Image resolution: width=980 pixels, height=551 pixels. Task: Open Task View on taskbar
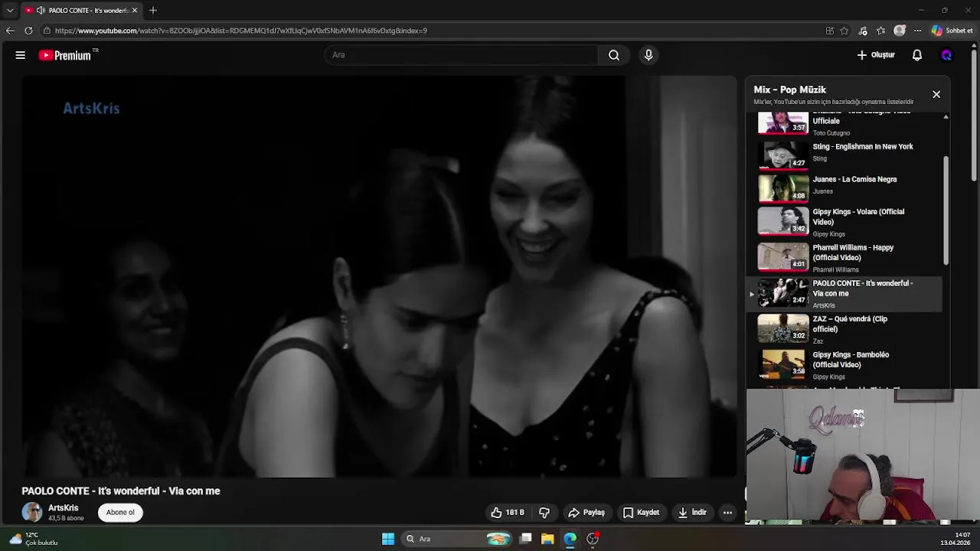pos(526,539)
